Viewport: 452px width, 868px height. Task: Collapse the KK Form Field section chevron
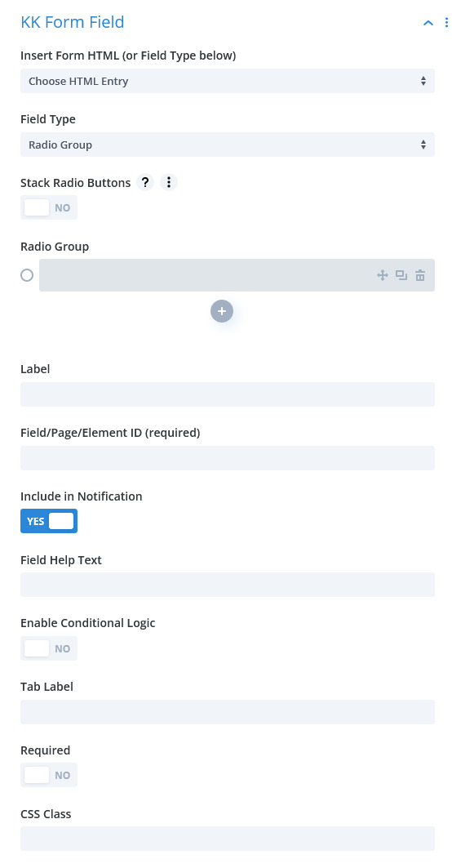(x=428, y=23)
